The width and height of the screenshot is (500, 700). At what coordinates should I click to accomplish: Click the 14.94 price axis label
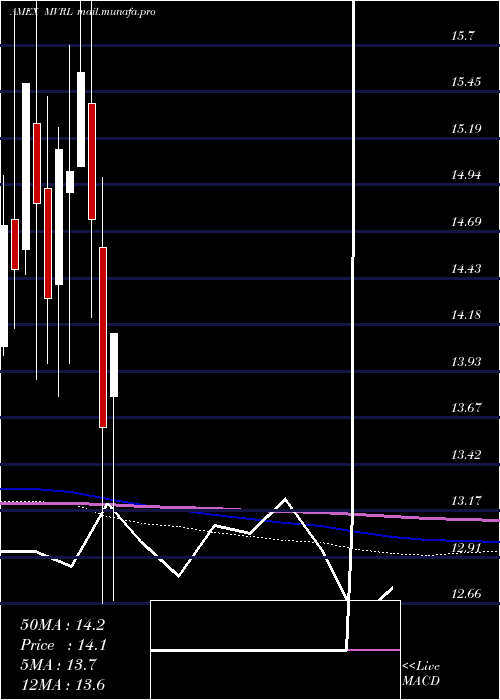pos(466,175)
